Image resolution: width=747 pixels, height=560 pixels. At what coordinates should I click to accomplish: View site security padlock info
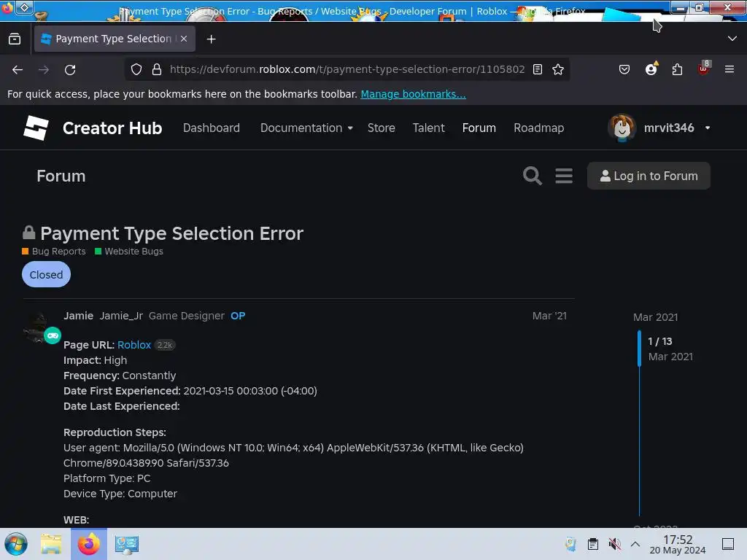click(x=157, y=69)
